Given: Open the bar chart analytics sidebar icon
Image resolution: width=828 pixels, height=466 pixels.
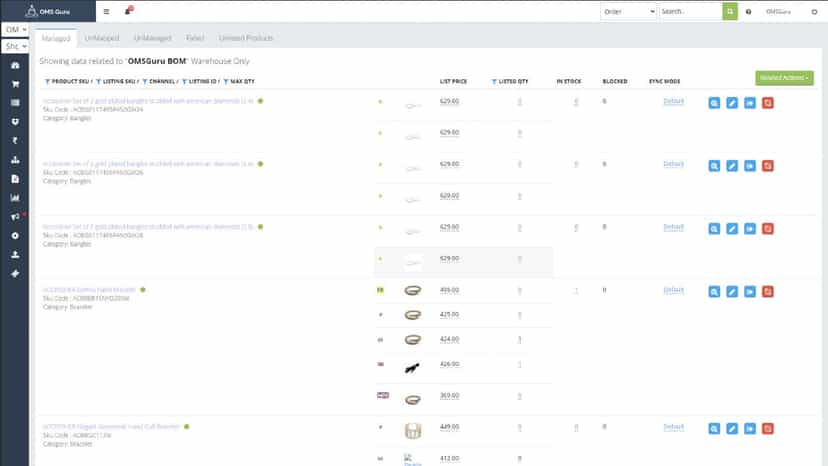Looking at the screenshot, I should point(15,198).
